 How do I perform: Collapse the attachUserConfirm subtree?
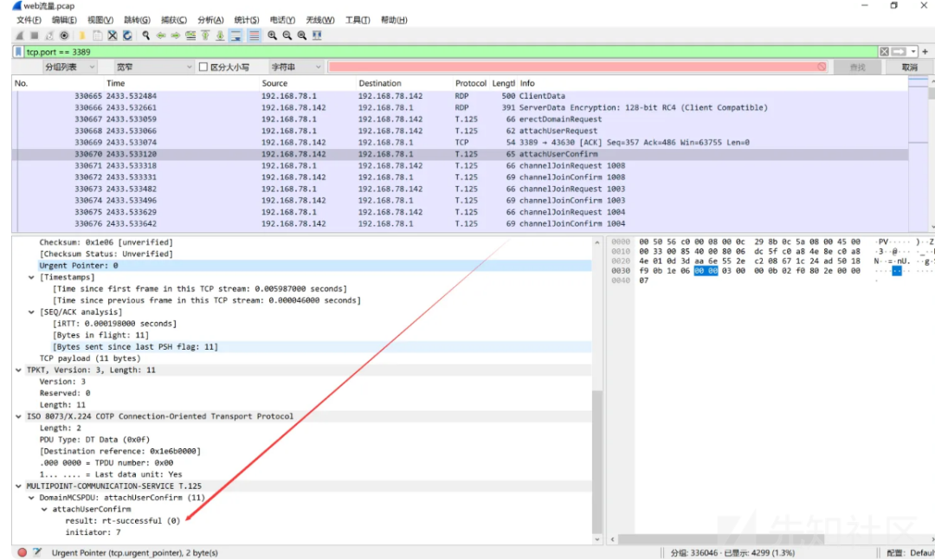click(45, 509)
